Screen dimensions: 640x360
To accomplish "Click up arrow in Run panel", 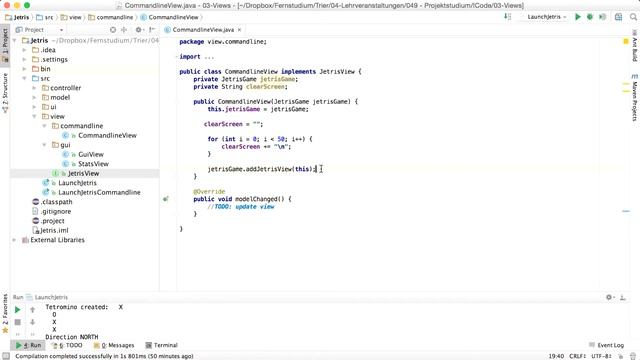I will tap(33, 310).
